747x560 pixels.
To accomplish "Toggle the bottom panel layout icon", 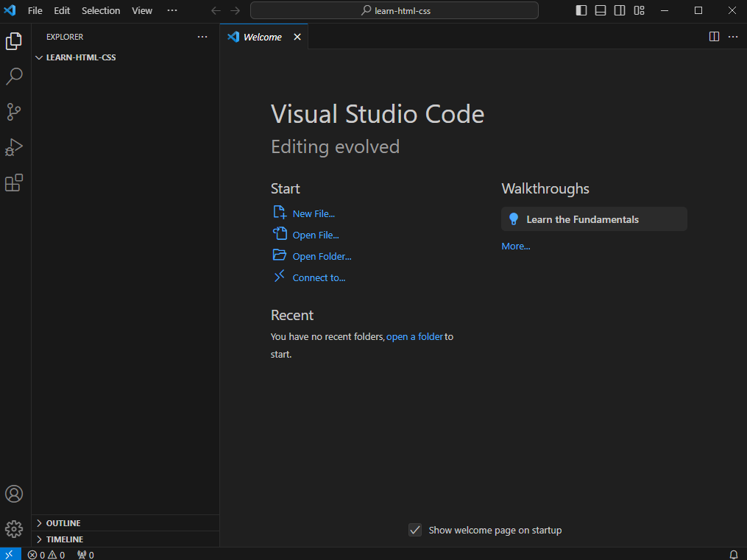I will click(601, 10).
